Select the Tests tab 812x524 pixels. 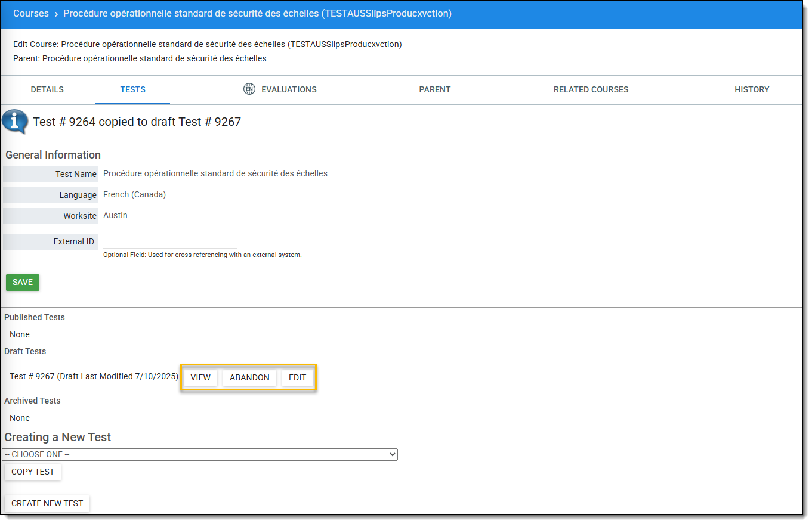click(x=132, y=90)
